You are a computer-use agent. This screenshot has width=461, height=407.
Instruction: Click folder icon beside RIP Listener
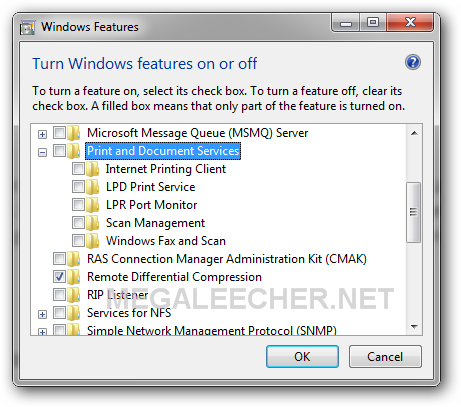(x=74, y=295)
